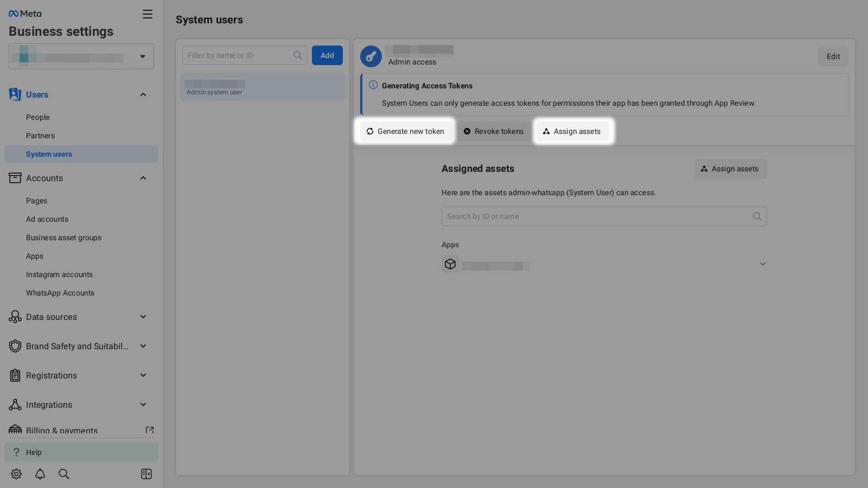The image size is (868, 488).
Task: Click the filter field search icon
Action: click(x=298, y=55)
